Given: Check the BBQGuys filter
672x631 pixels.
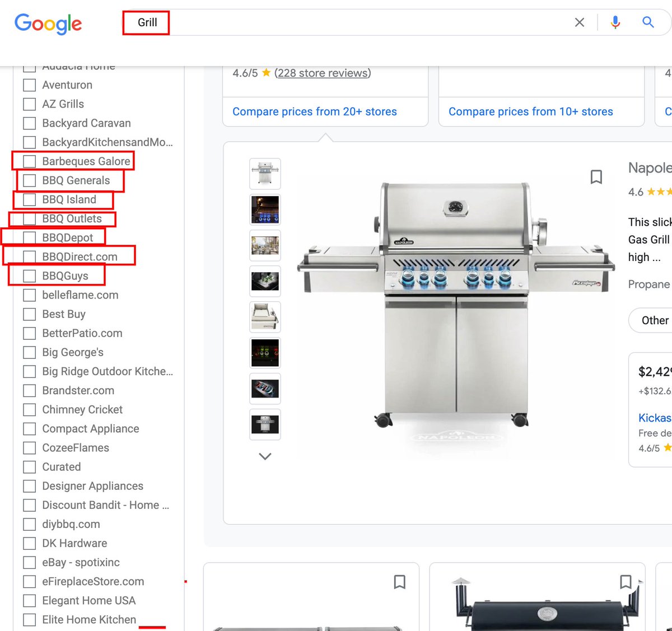Looking at the screenshot, I should (30, 276).
